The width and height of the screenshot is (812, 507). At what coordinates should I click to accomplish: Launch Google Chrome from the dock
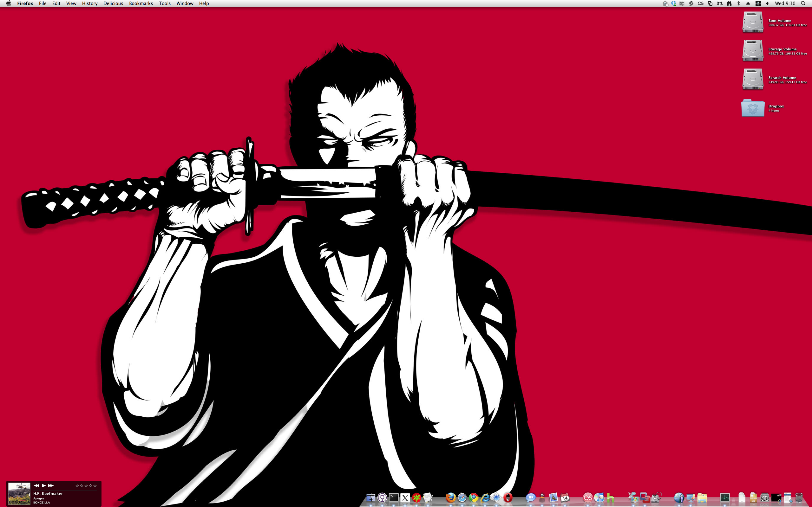tap(474, 497)
